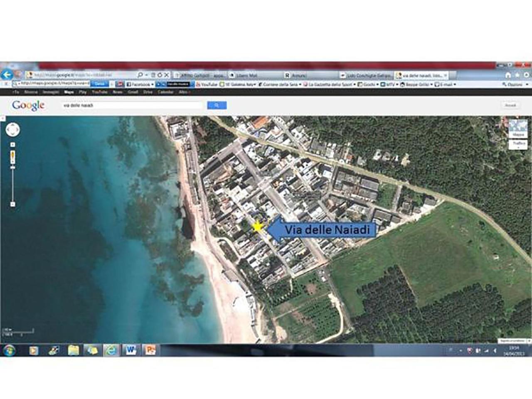
Task: Click the Google Maps search field
Action: [134, 106]
